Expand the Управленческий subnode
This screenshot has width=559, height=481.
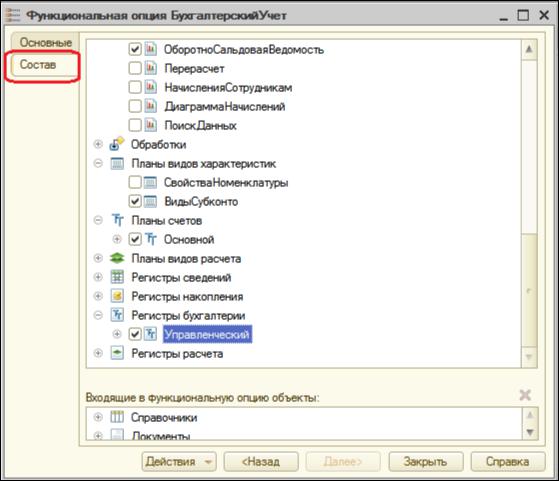coord(117,334)
